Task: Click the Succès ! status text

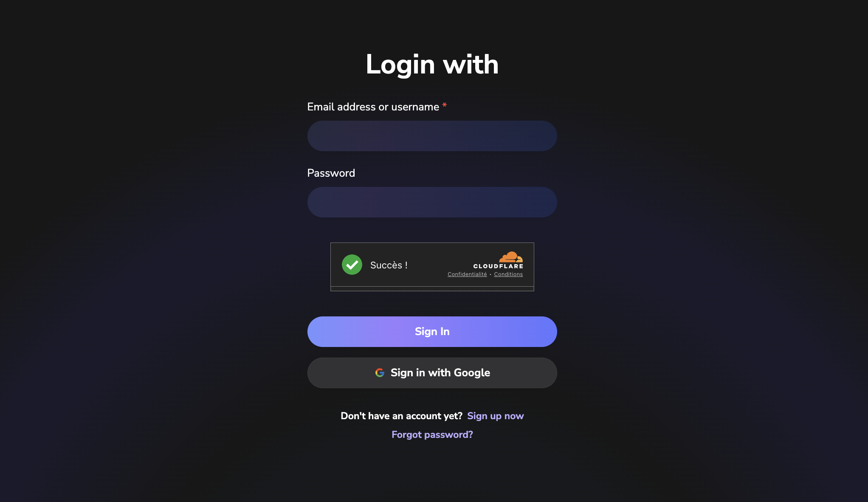Action: (x=389, y=265)
